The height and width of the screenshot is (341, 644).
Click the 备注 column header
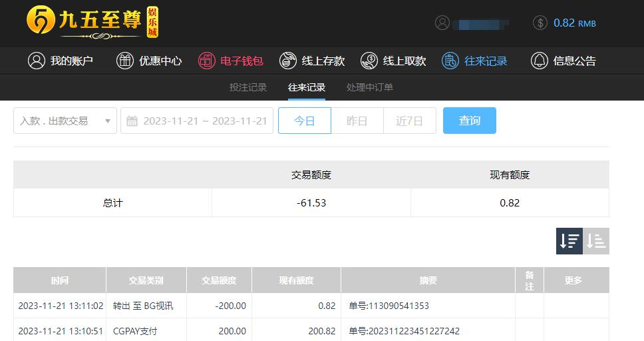tap(530, 280)
